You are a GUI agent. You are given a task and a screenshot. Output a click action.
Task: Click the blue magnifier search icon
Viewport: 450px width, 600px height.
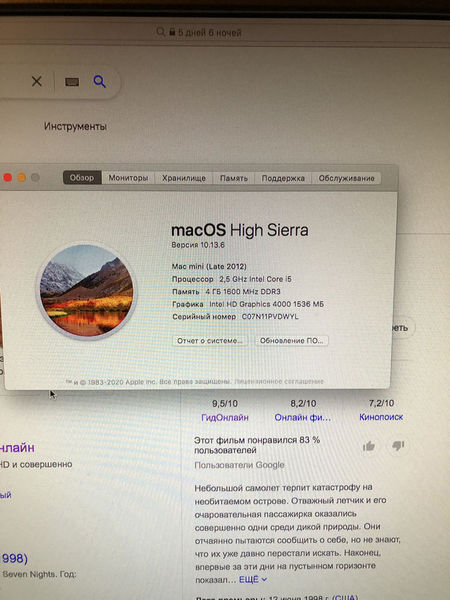[x=99, y=81]
